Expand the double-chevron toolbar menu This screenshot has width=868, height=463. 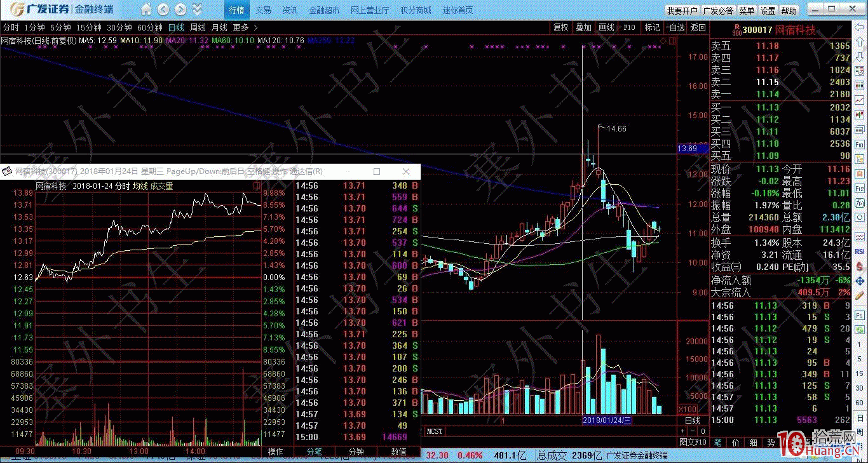point(197,10)
